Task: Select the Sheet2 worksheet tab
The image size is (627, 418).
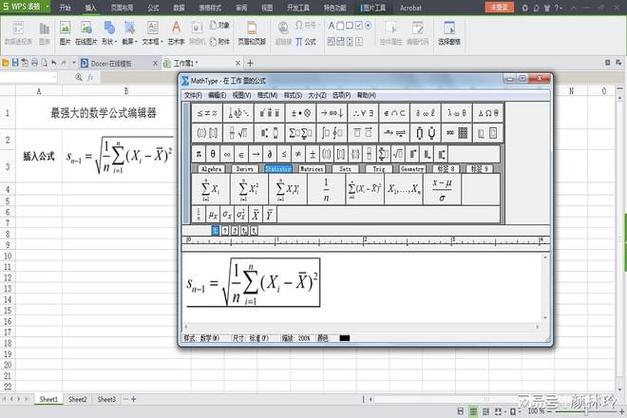Action: 78,399
